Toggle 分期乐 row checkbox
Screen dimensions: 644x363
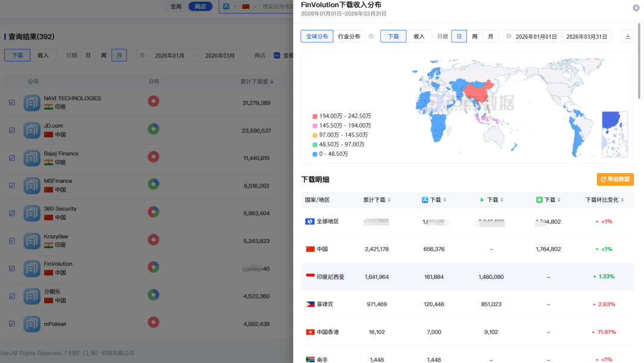tap(12, 296)
